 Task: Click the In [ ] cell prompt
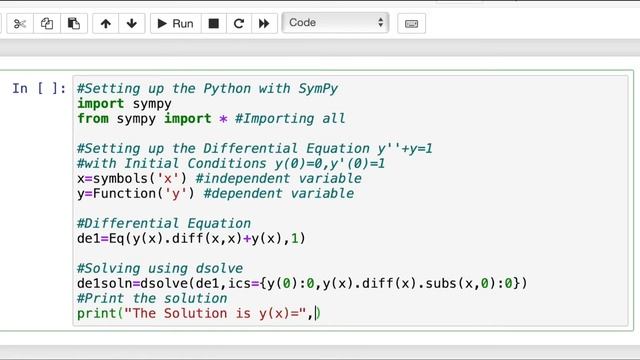click(39, 88)
